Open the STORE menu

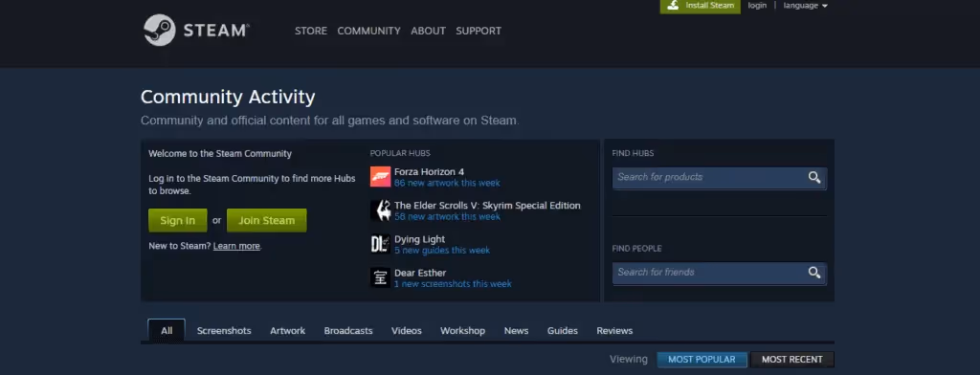pos(311,31)
